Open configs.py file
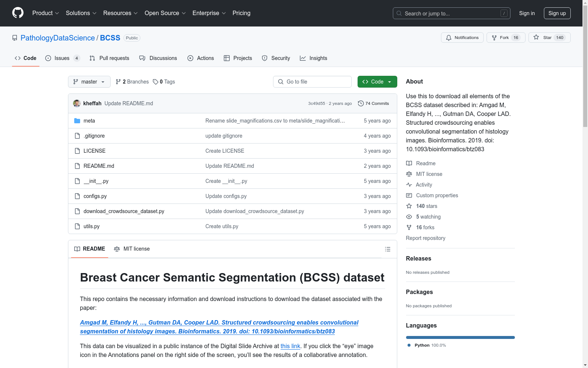Screen dimensions: 588x368 pyautogui.click(x=95, y=196)
